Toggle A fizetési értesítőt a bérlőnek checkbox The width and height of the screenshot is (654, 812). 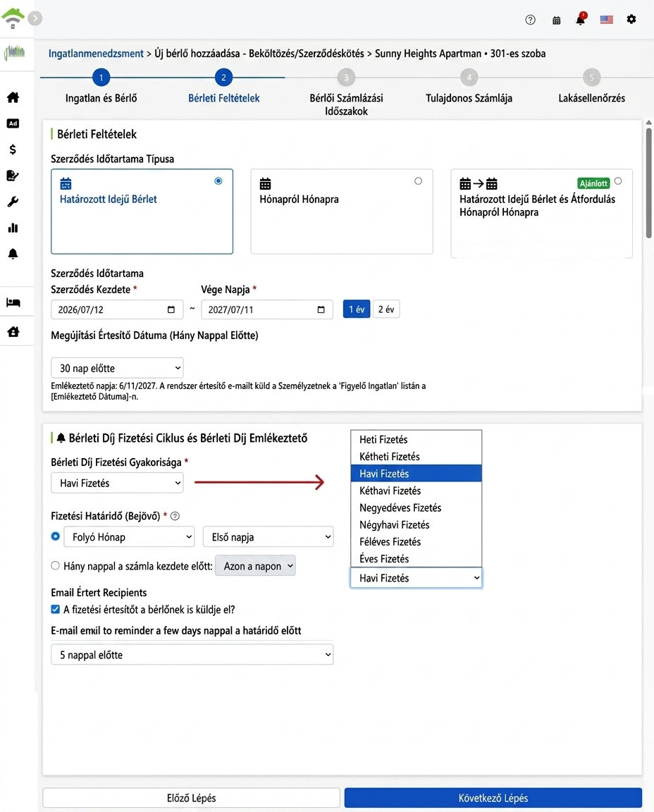click(56, 609)
